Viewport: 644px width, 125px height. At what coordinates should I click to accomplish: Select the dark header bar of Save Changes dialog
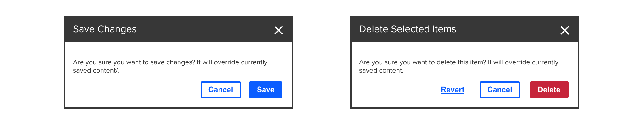click(179, 29)
